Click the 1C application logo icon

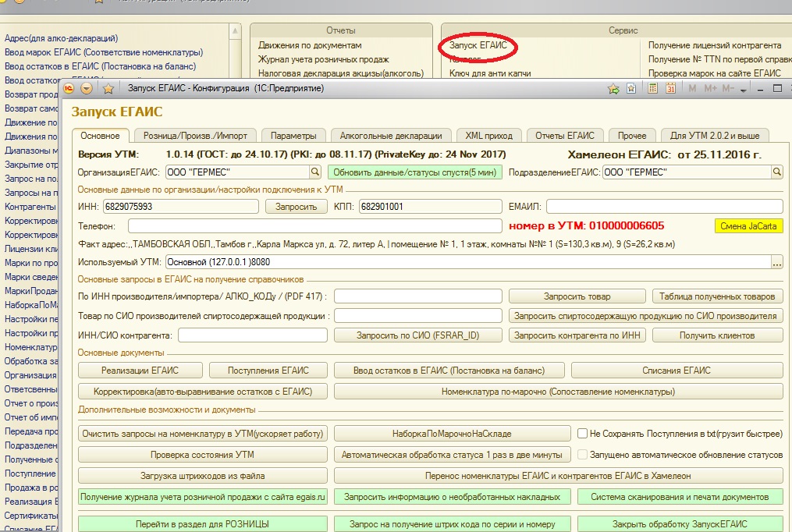point(69,89)
